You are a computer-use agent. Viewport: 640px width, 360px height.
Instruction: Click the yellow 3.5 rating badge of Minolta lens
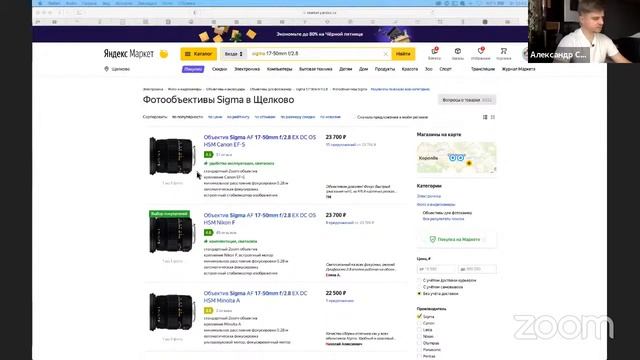tap(208, 311)
